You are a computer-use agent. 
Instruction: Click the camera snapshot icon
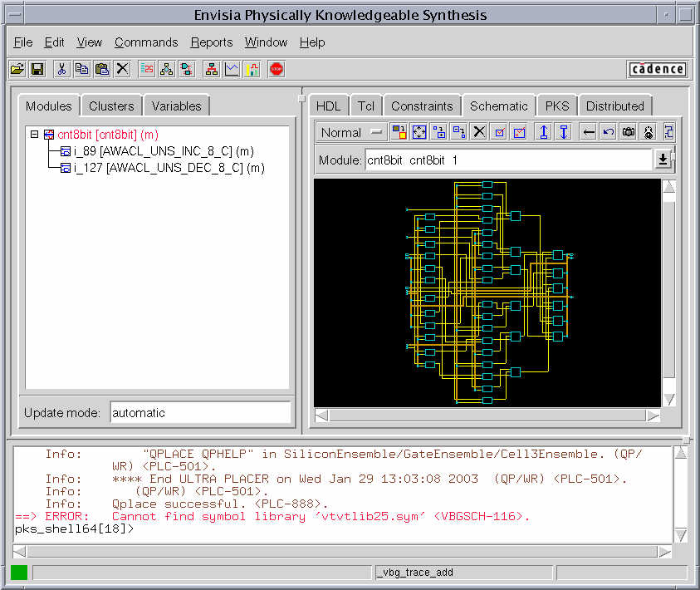pos(629,132)
